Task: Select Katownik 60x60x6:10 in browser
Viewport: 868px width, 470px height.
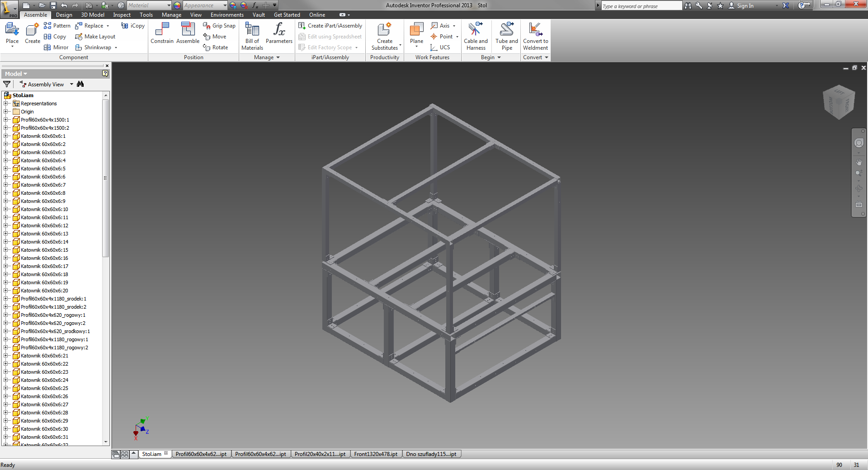Action: pos(44,209)
